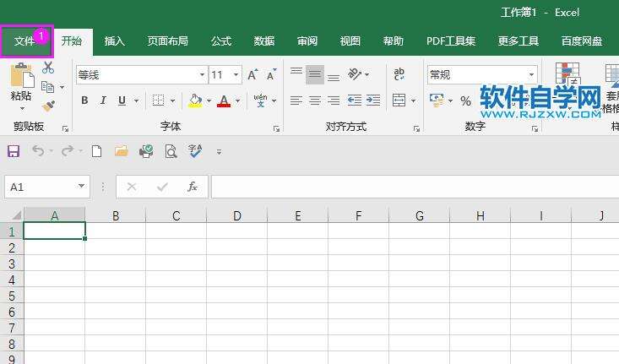Expand the Borders options arrow
Viewport: 619px width, 364px height.
172,101
